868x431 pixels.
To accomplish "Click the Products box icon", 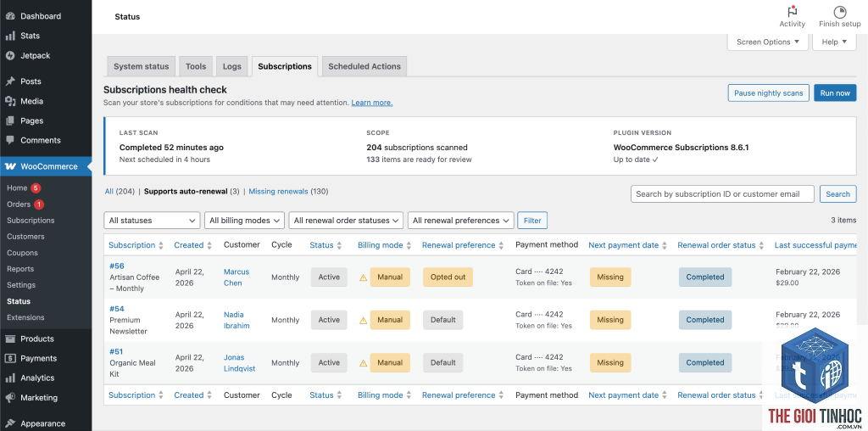I will click(x=10, y=339).
